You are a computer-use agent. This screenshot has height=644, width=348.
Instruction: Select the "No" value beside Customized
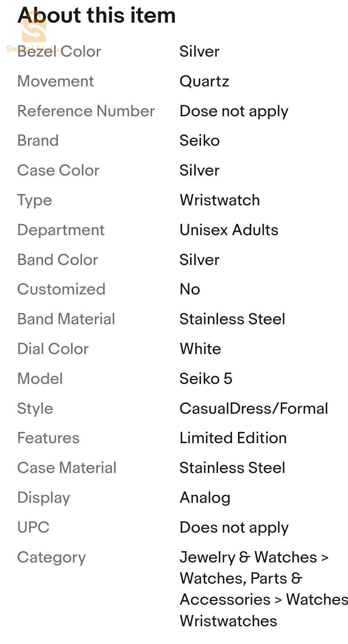pos(190,290)
